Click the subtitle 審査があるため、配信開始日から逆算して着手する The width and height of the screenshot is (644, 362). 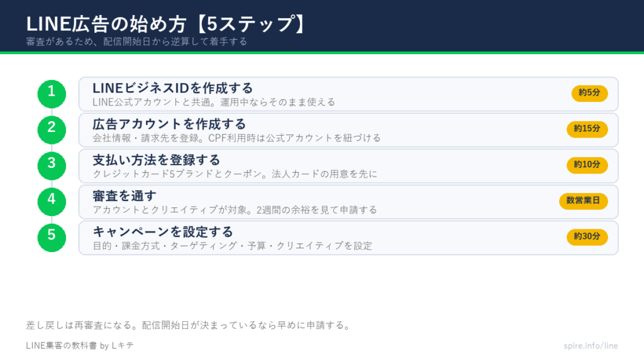click(x=136, y=41)
